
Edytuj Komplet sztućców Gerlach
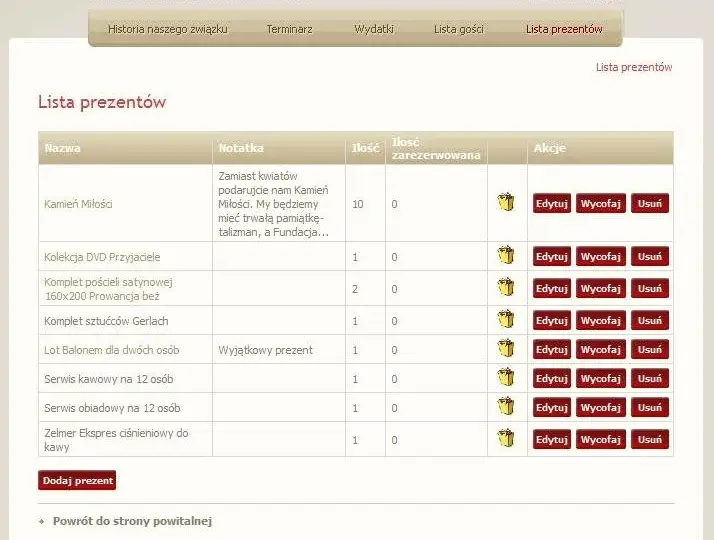tap(551, 321)
